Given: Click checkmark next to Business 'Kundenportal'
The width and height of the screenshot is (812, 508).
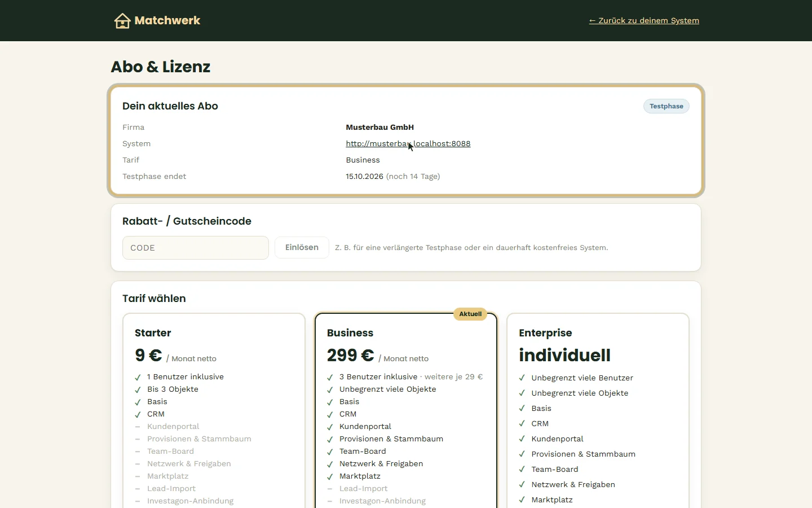Looking at the screenshot, I should pos(330,427).
